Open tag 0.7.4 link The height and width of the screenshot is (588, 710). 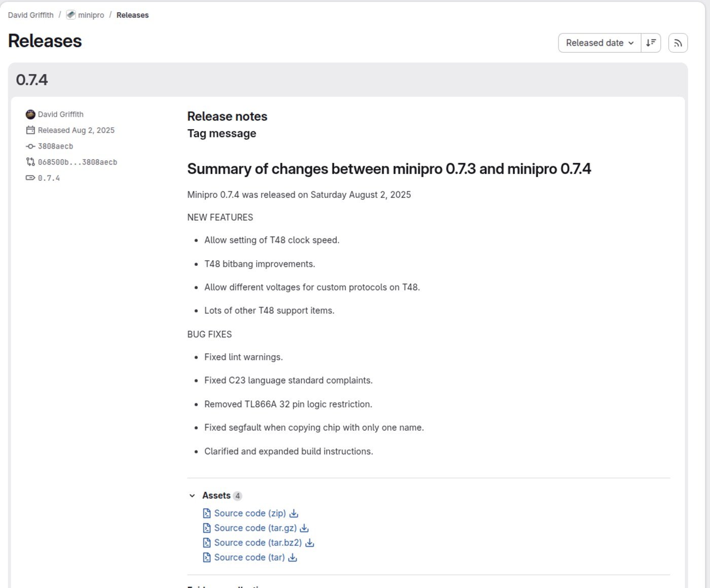[49, 178]
